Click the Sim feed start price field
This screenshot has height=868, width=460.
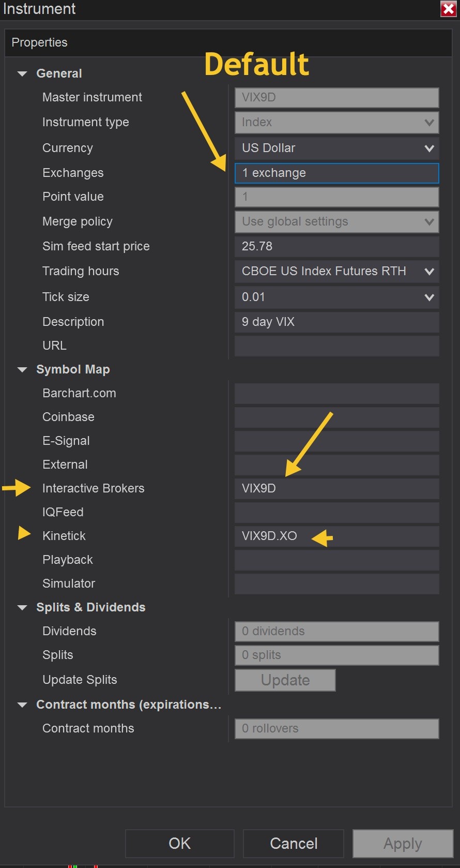click(336, 247)
